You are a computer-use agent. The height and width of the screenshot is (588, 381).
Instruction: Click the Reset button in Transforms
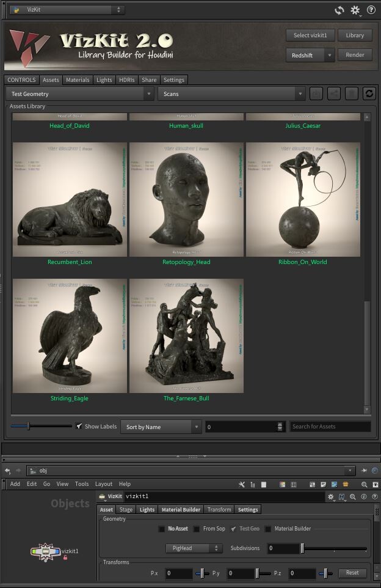[352, 573]
